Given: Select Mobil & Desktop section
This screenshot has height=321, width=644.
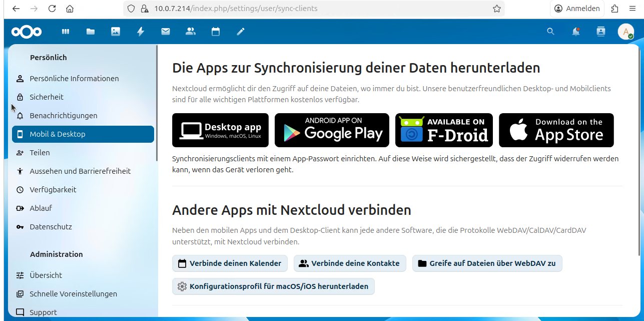Looking at the screenshot, I should tap(83, 134).
